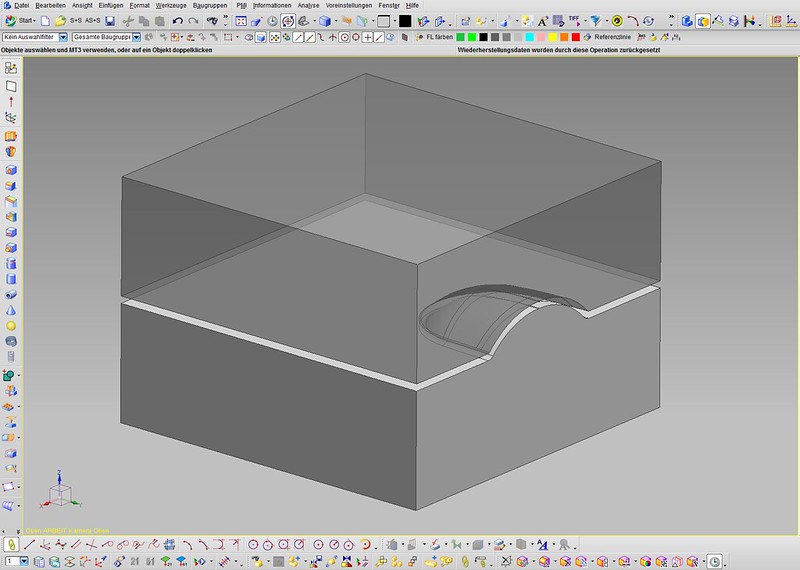Click the AS+S button

92,21
